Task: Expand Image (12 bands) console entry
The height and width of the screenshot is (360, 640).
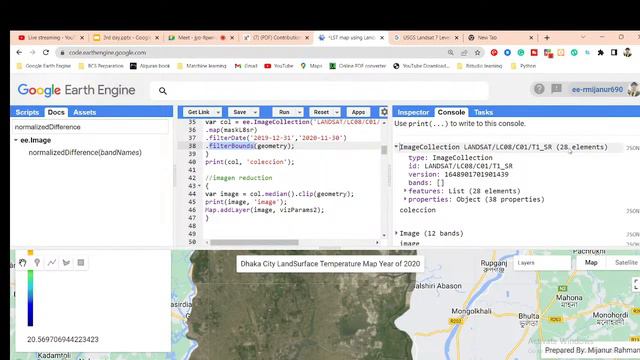Action: (396, 233)
